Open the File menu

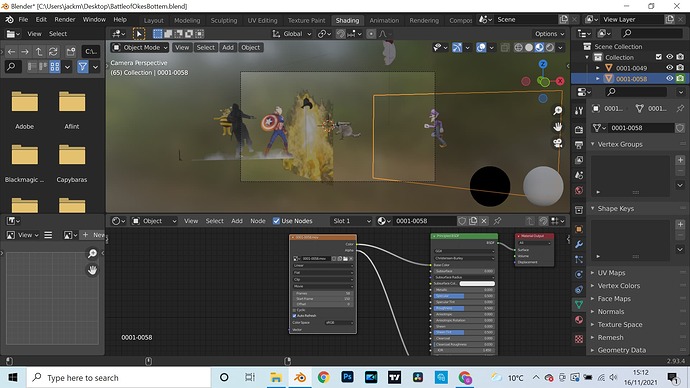[x=23, y=20]
